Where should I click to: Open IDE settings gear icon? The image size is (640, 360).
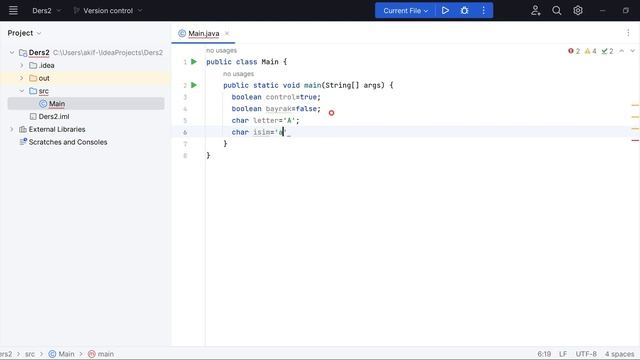click(578, 11)
